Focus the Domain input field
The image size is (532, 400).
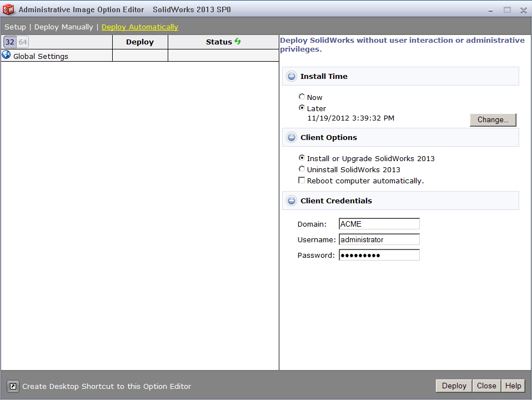tap(379, 224)
